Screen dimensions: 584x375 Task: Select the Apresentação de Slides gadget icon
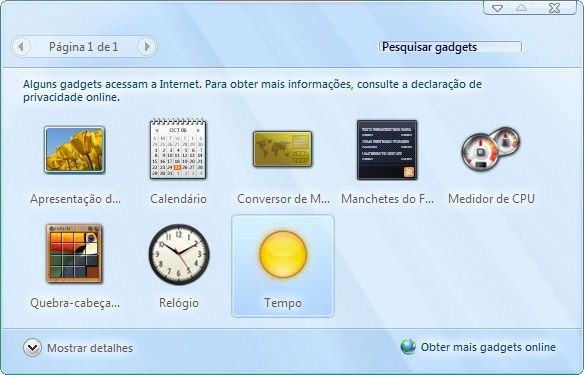pyautogui.click(x=74, y=150)
